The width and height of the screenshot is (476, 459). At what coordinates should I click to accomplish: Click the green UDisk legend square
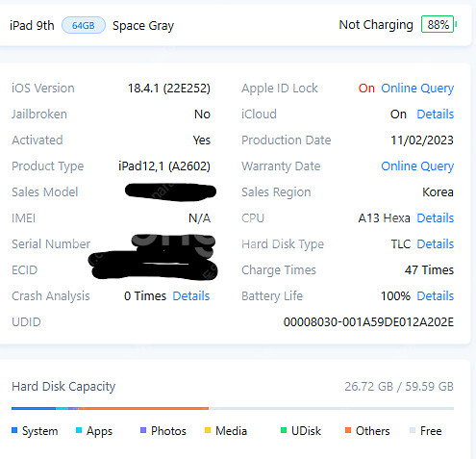tap(284, 430)
